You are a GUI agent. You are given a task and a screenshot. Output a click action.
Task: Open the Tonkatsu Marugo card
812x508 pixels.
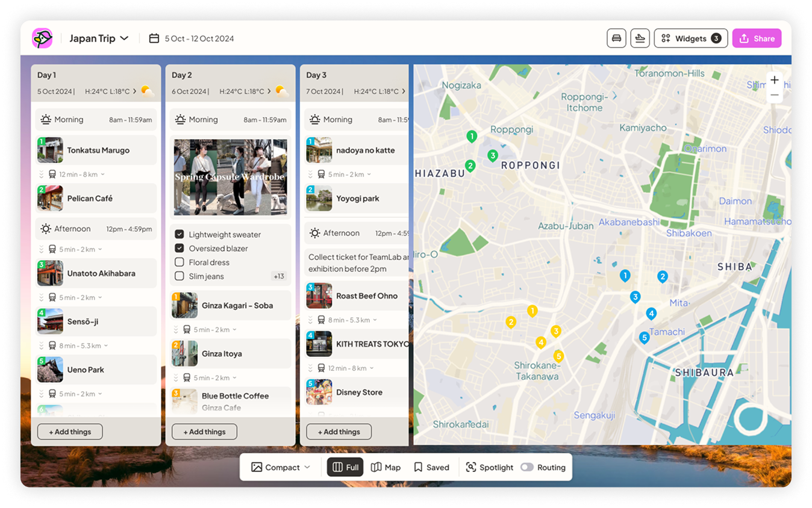click(96, 150)
